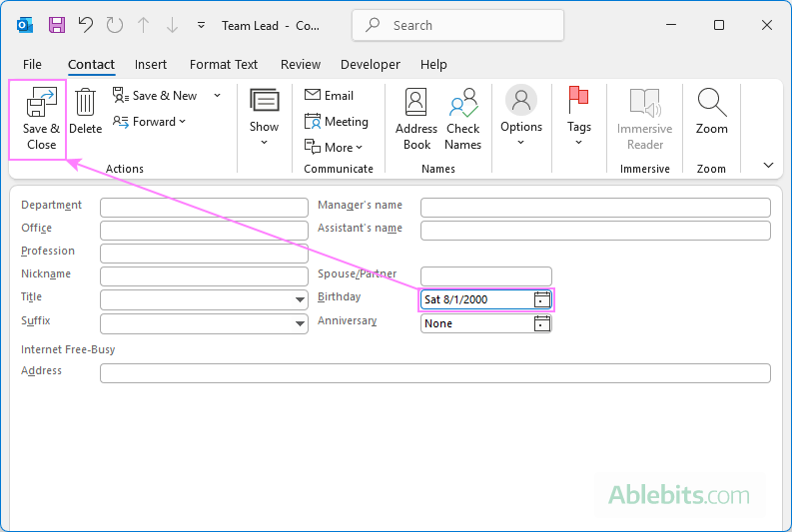
Task: Click the Office field
Action: coord(204,231)
